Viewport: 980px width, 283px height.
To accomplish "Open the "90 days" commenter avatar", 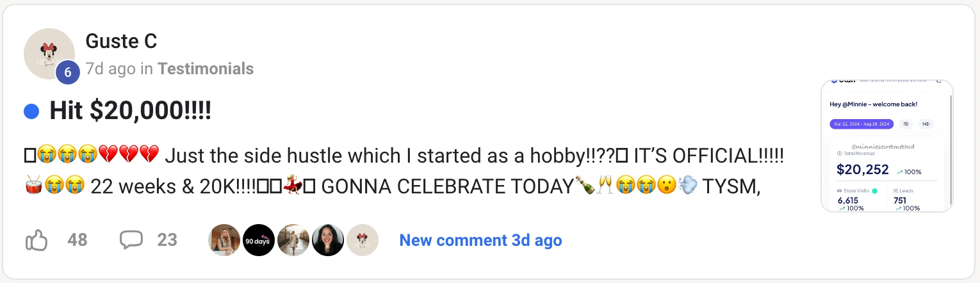I will pos(259,241).
